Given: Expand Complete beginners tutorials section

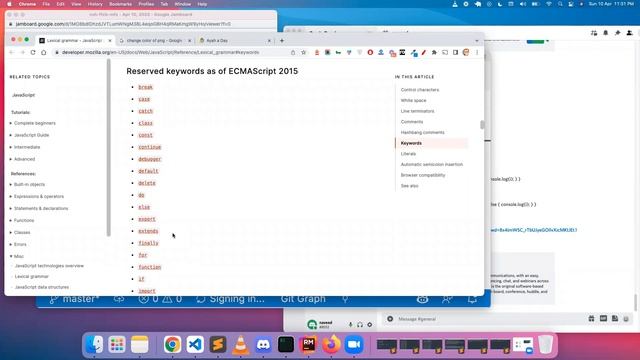Looking at the screenshot, I should point(34,123).
